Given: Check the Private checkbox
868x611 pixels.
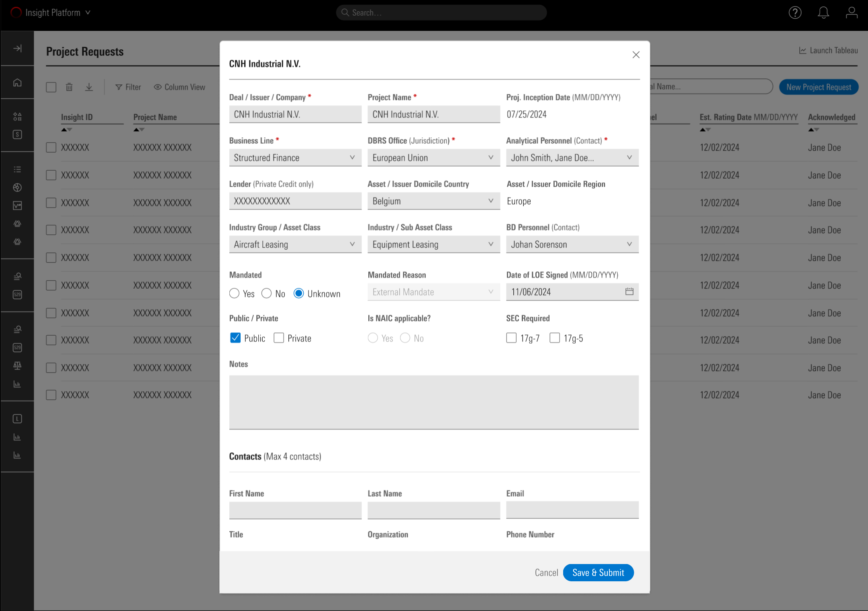Looking at the screenshot, I should click(279, 338).
